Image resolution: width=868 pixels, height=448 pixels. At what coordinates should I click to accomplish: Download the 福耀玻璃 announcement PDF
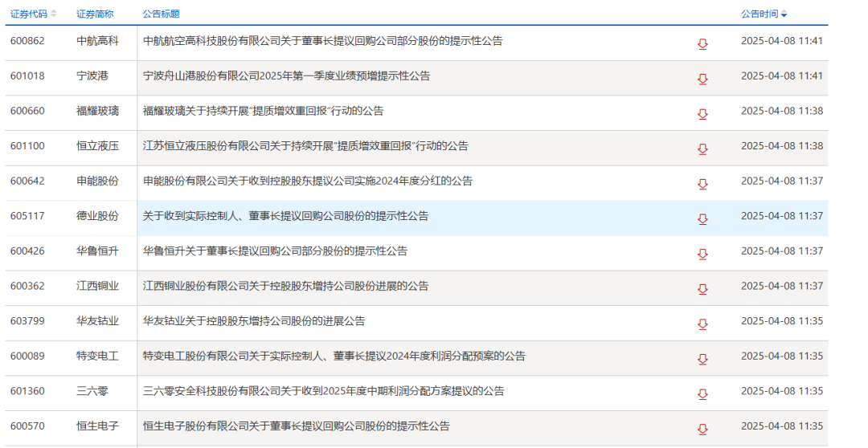(x=702, y=114)
